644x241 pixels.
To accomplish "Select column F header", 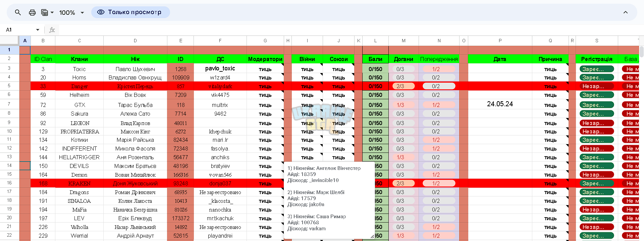I will 220,41.
